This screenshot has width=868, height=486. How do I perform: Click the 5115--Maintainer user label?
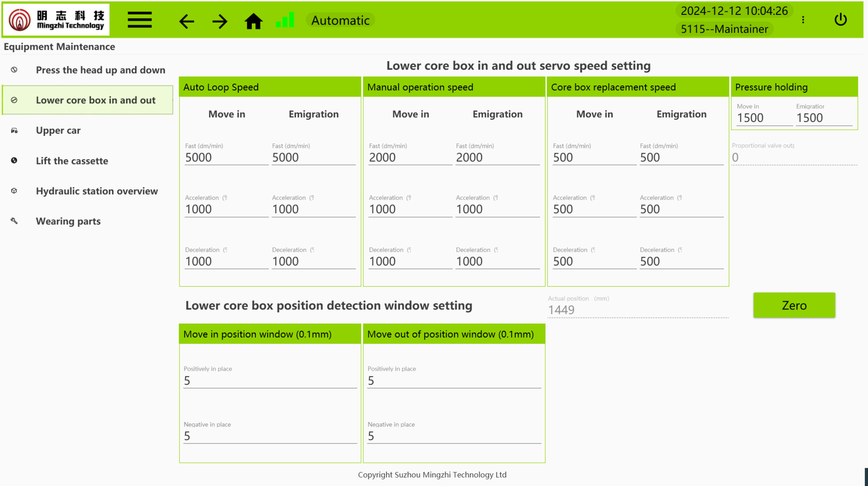(x=724, y=29)
